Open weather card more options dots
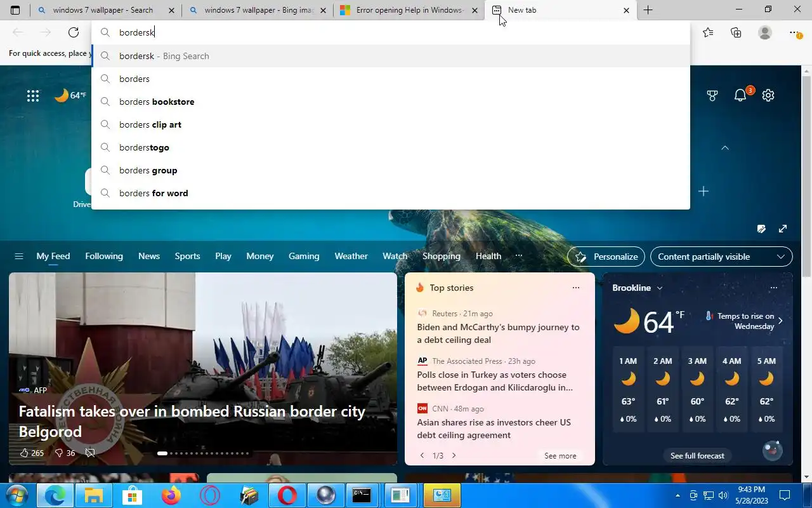The height and width of the screenshot is (508, 812). pos(773,288)
